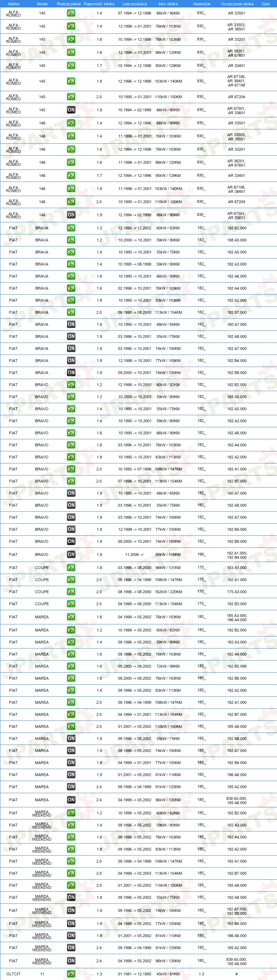Click petrol icon in Marea 72kW / 98KM row
277x980 pixels.
pyautogui.click(x=71, y=666)
